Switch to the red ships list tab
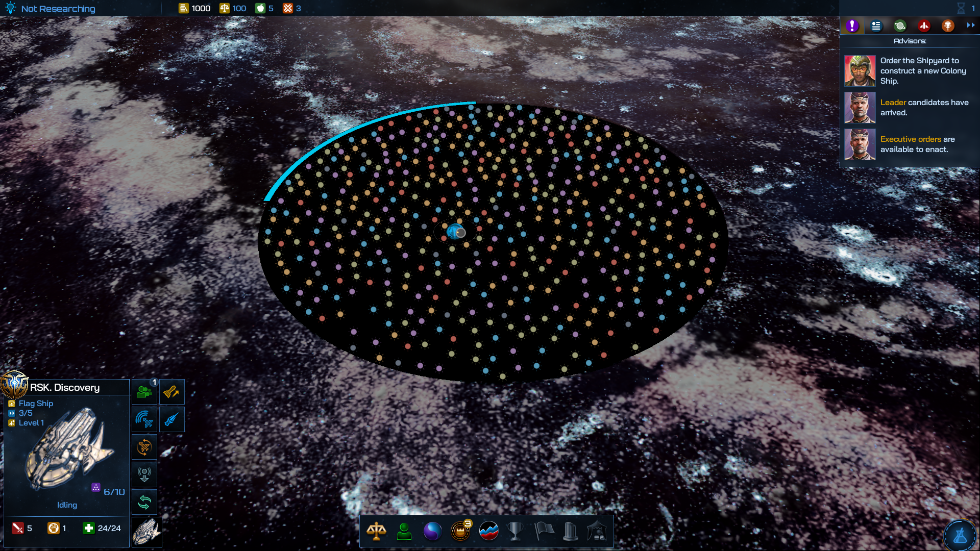Screen dimensions: 980x551 coord(924,26)
